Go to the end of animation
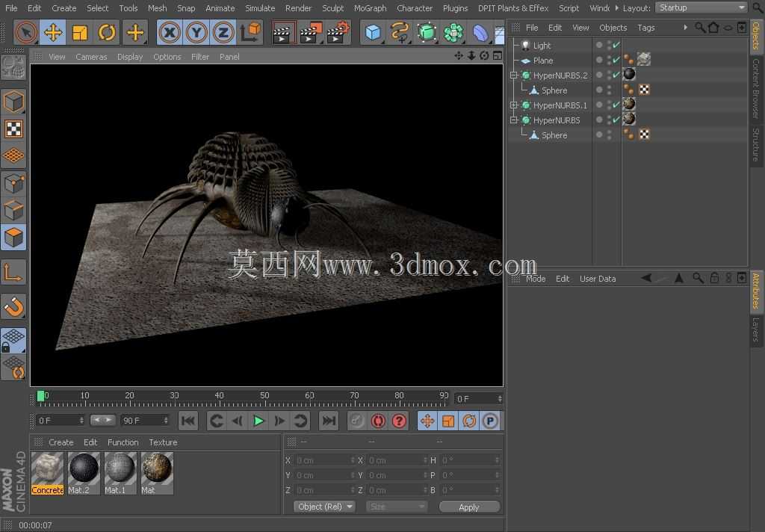The width and height of the screenshot is (765, 532). pos(329,421)
